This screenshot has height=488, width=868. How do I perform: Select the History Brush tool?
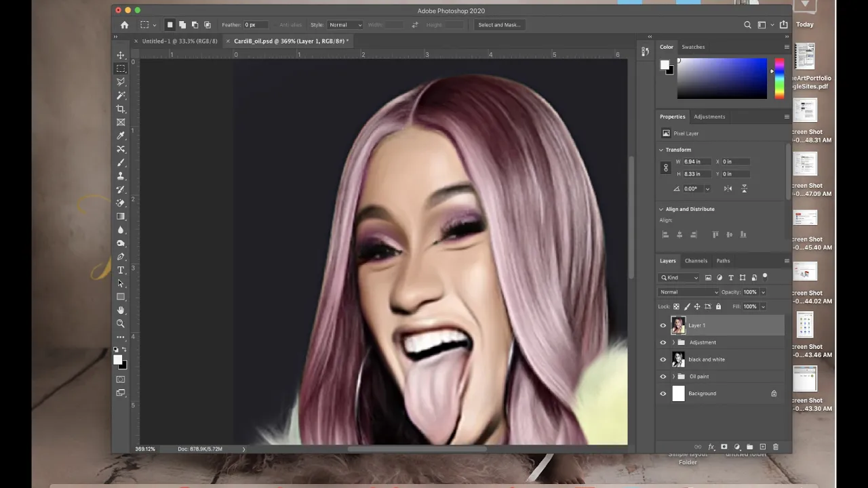pyautogui.click(x=121, y=190)
